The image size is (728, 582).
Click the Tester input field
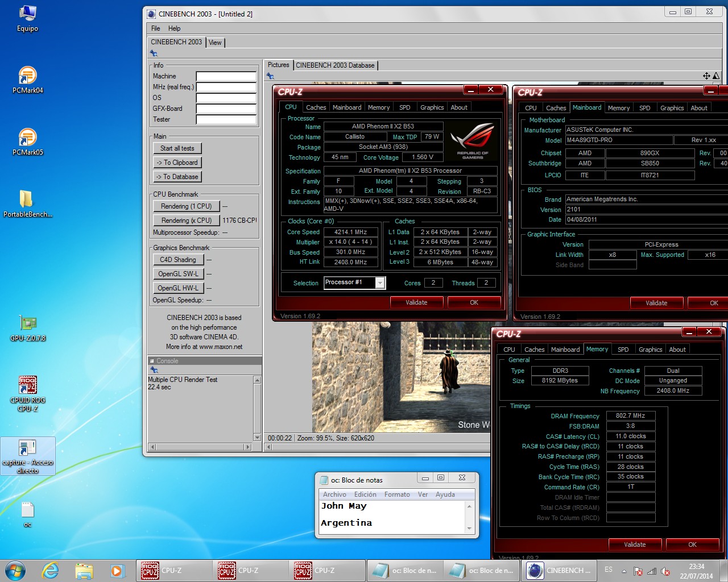click(226, 119)
